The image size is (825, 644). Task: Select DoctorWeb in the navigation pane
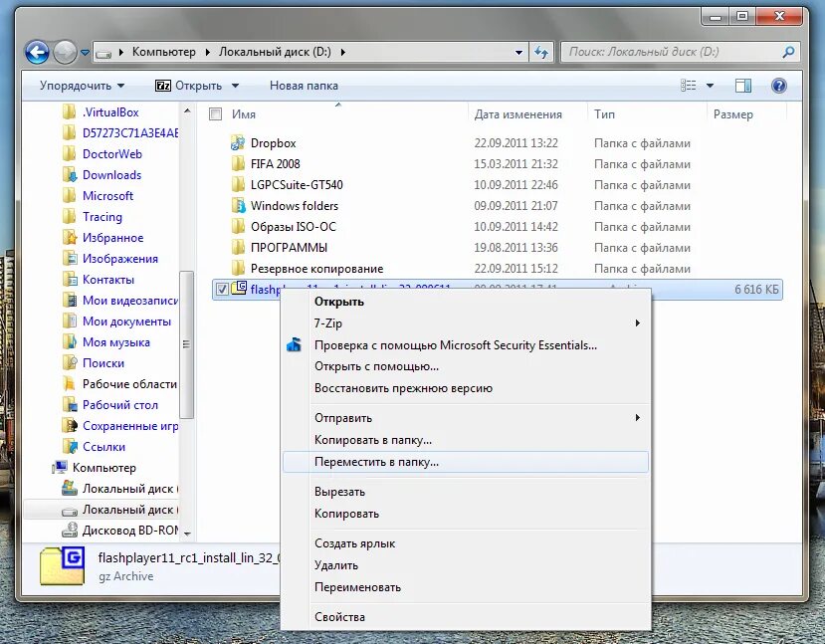[x=112, y=153]
